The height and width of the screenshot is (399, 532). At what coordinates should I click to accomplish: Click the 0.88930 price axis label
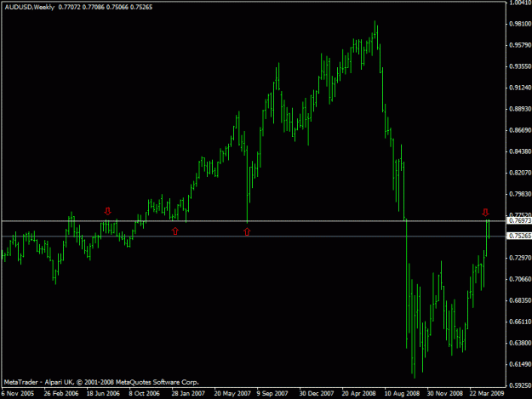pyautogui.click(x=520, y=109)
